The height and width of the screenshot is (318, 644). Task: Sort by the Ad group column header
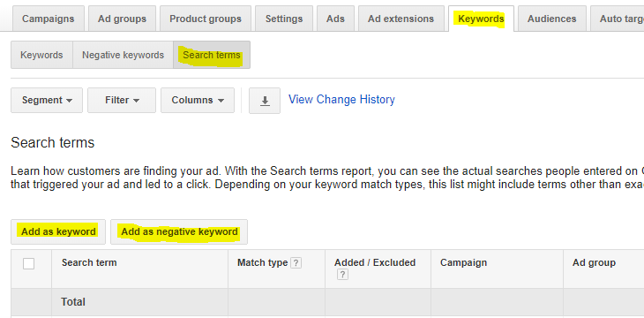[x=594, y=262]
